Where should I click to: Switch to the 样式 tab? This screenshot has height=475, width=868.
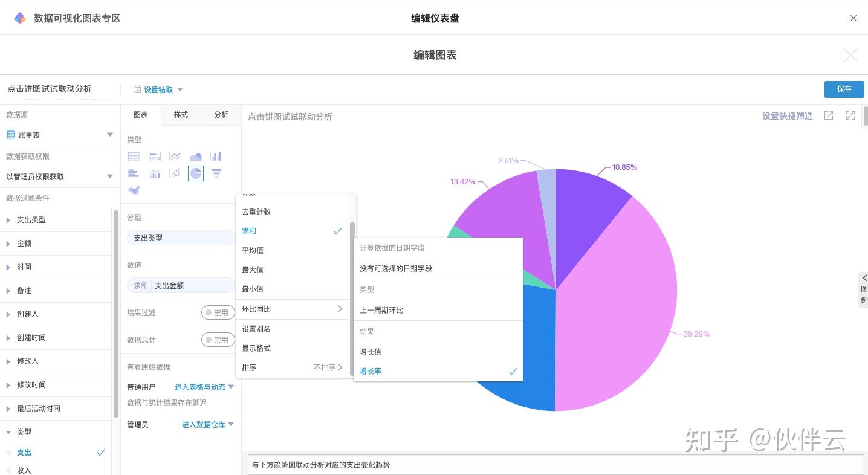point(181,115)
